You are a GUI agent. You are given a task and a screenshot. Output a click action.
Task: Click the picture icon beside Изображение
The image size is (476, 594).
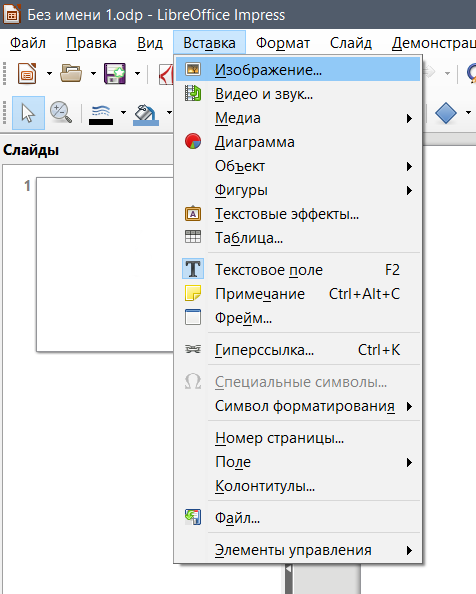193,69
